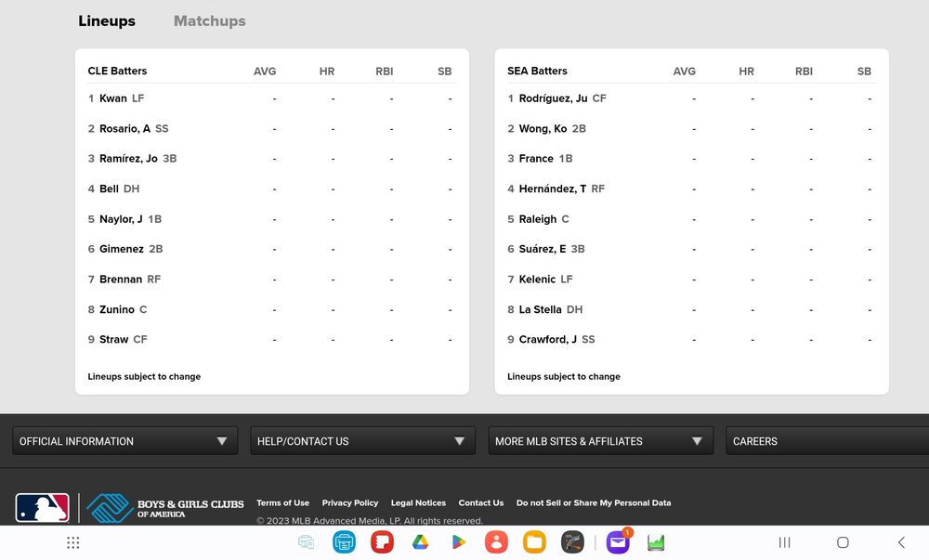Select Gimenez in the CLE lineup
The height and width of the screenshot is (560, 929).
click(x=122, y=249)
